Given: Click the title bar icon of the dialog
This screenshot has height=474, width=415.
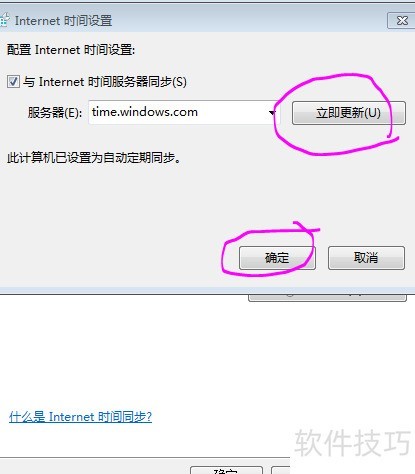Looking at the screenshot, I should [x=4, y=20].
